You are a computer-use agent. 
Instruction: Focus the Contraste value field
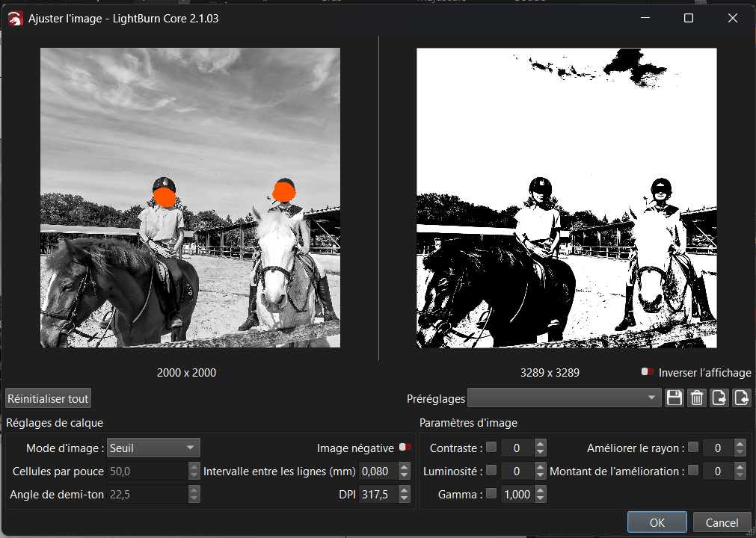point(517,448)
